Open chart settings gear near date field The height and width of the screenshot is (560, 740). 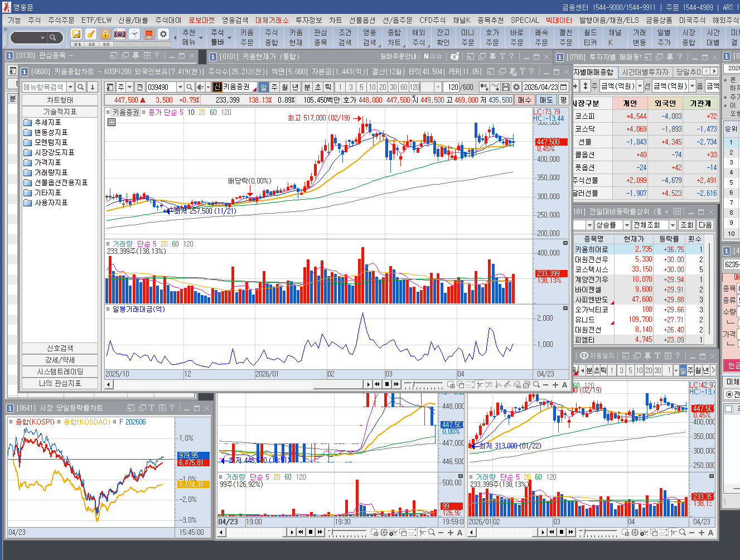[516, 87]
